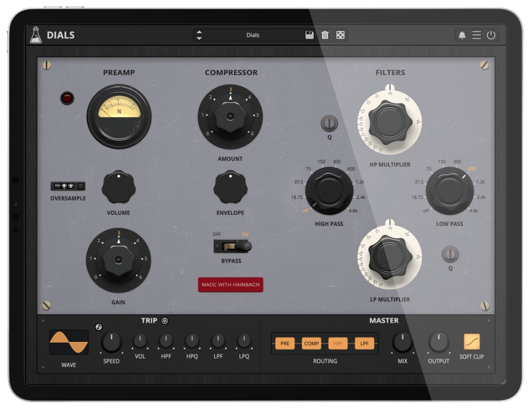
Task: Toggle the LPF routing block
Action: click(x=364, y=344)
